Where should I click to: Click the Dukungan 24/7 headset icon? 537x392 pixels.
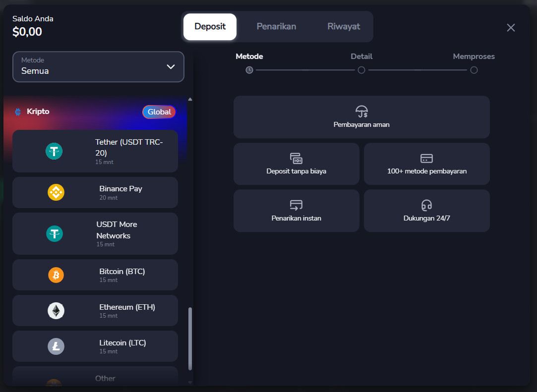(x=426, y=205)
